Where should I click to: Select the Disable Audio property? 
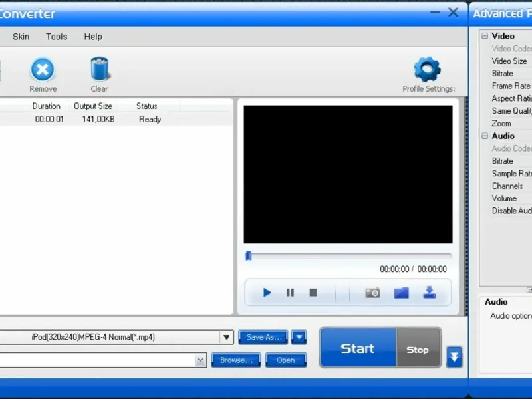(511, 211)
